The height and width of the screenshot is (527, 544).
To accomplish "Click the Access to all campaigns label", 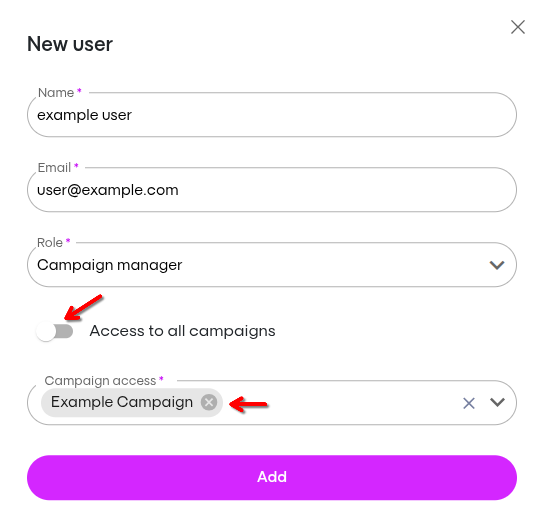I will [182, 331].
